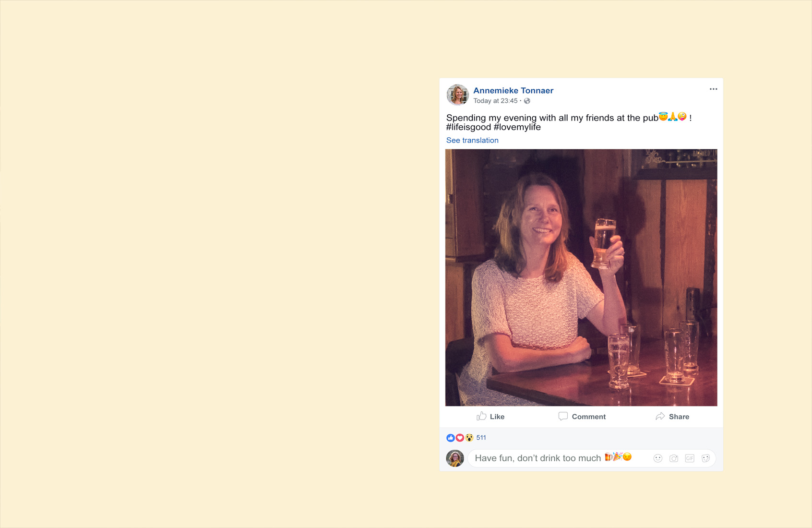This screenshot has height=528, width=812.
Task: Share the post using Share button
Action: (672, 417)
